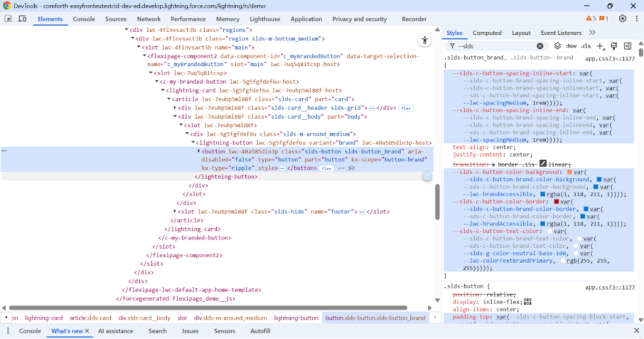This screenshot has height=339, width=644.
Task: Switch to the Network panel tab
Action: click(149, 19)
